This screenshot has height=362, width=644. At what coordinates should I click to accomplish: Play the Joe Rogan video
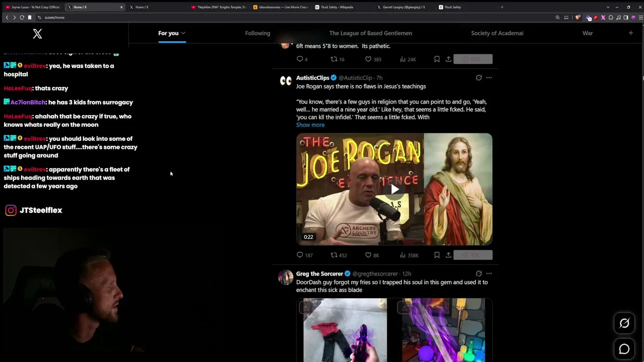394,190
